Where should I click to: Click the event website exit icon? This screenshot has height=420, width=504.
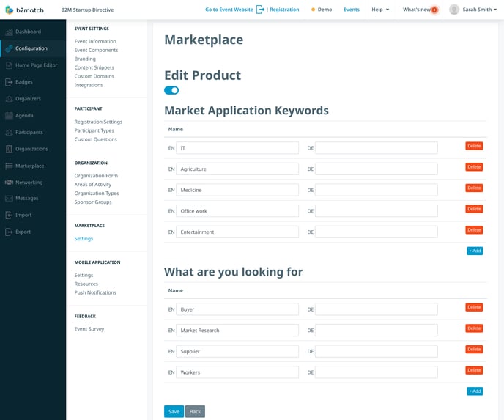260,10
